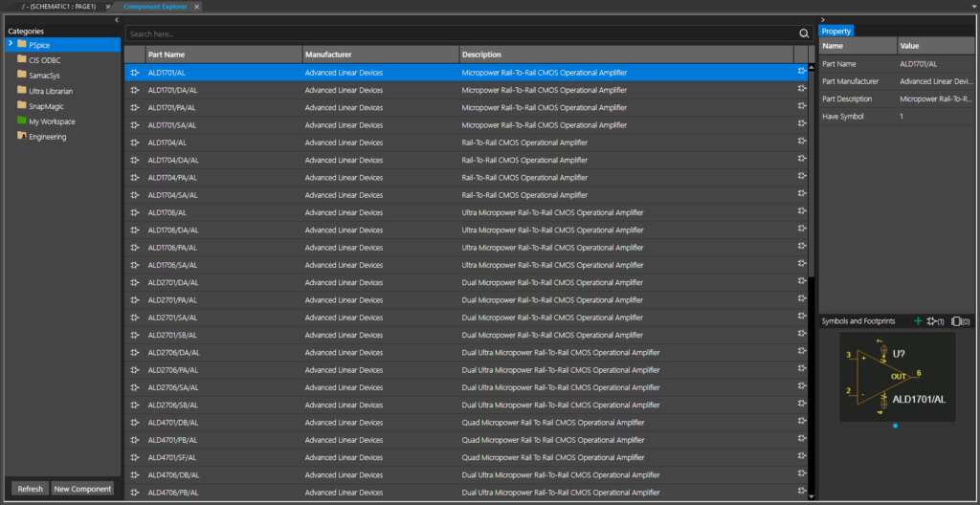The height and width of the screenshot is (505, 980).
Task: Select the ALD2701/SA/AL part name
Action: 173,318
